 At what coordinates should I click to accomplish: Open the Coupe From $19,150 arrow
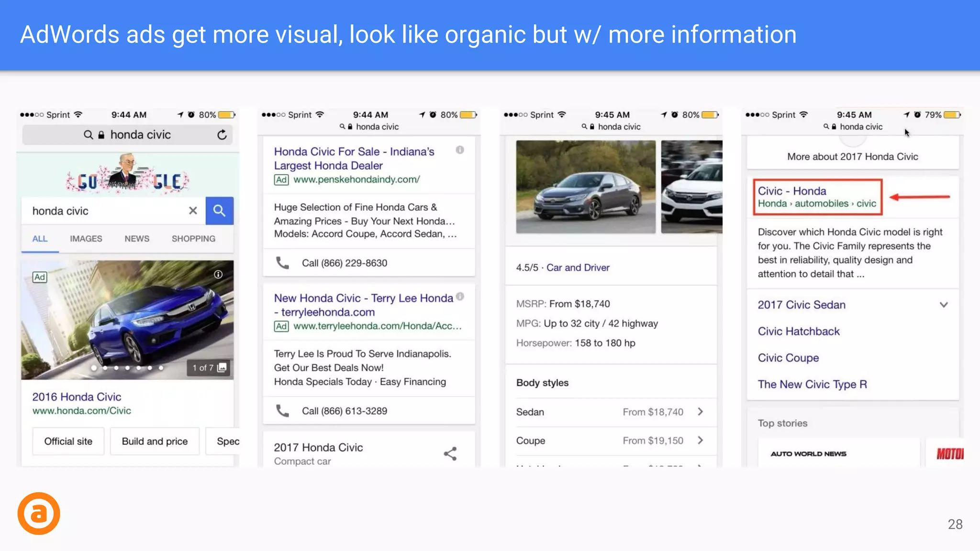tap(701, 441)
